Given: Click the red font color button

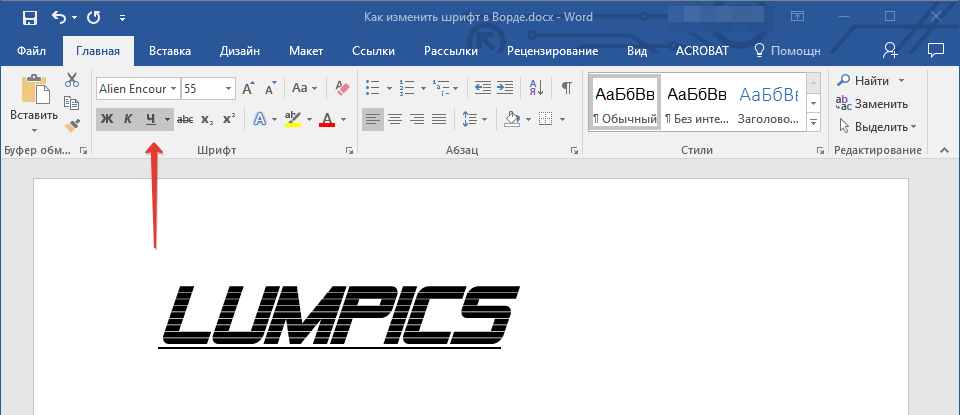Looking at the screenshot, I should click(x=326, y=119).
